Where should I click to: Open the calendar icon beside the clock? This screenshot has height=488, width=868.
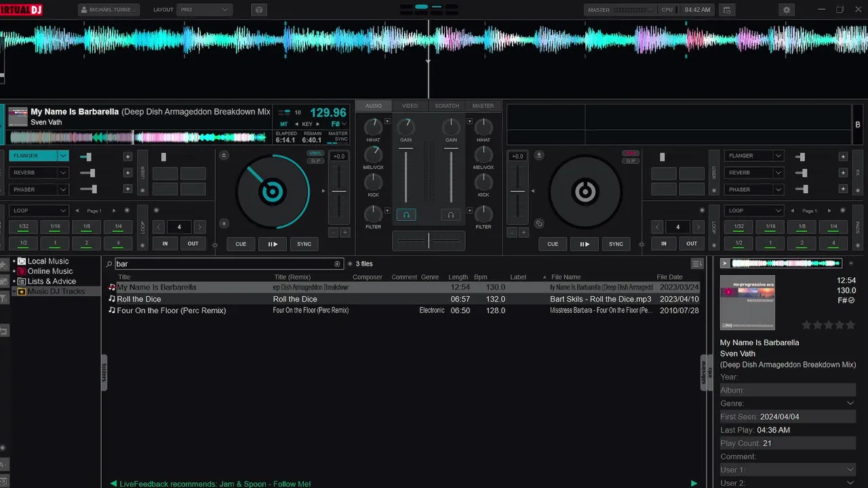pyautogui.click(x=727, y=10)
